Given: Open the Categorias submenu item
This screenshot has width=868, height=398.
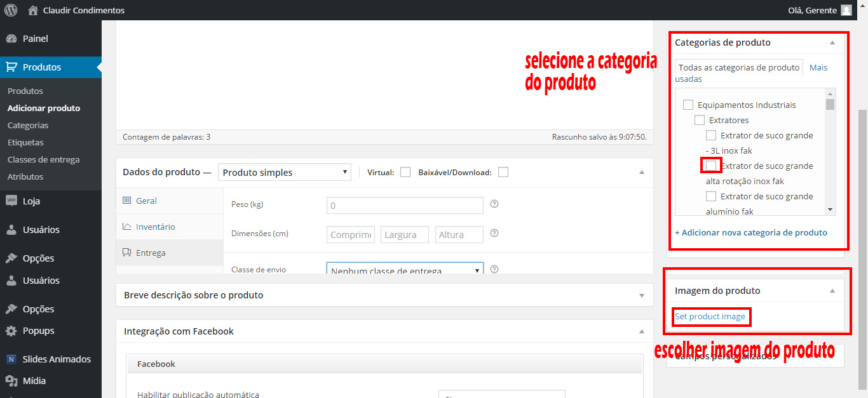Looking at the screenshot, I should tap(28, 125).
